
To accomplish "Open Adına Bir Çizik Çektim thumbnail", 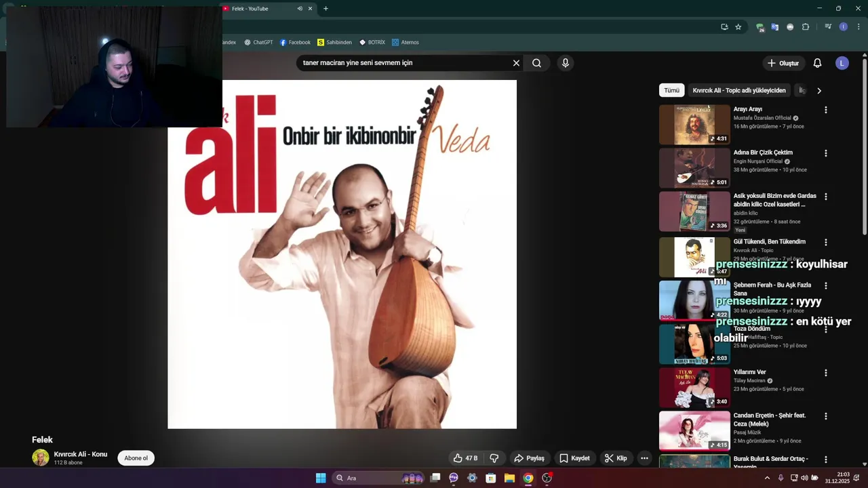I will click(x=694, y=167).
